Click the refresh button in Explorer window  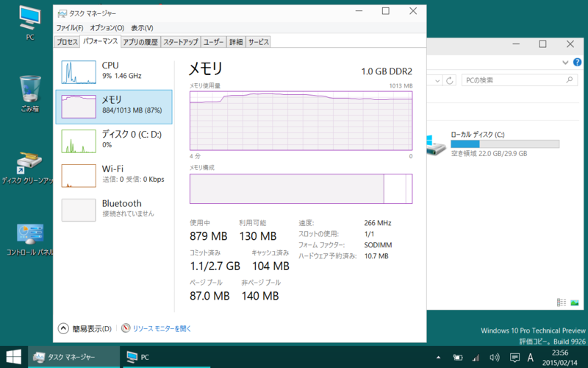click(450, 80)
